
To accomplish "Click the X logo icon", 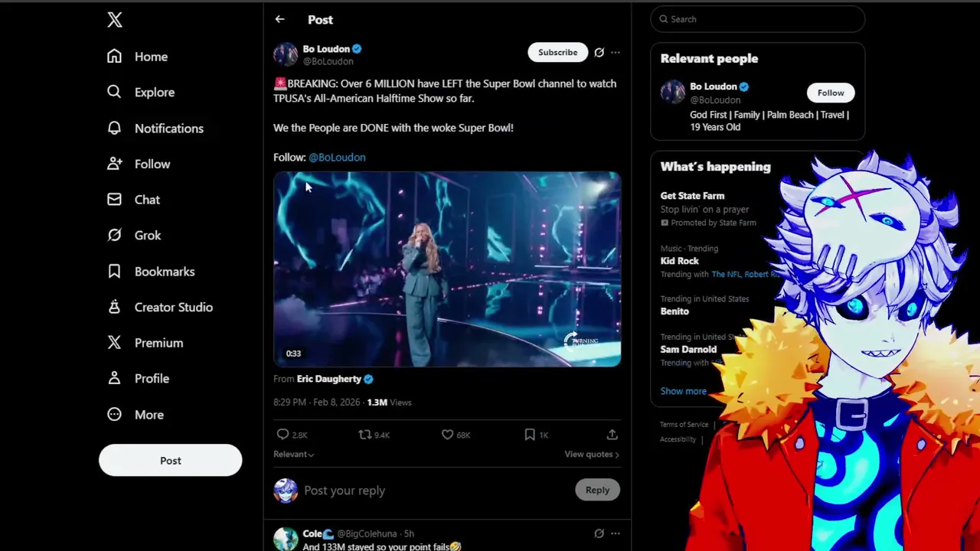I will click(x=115, y=20).
